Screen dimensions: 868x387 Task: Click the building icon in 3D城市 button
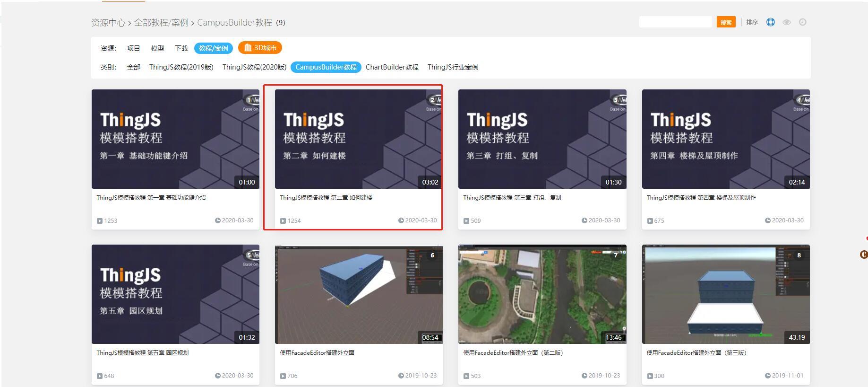248,48
